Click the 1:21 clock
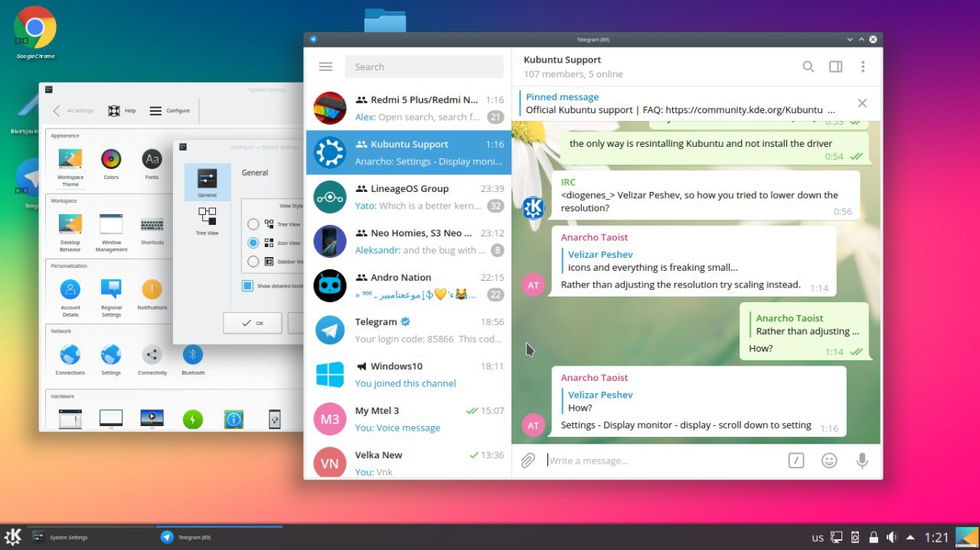980x550 pixels. click(936, 538)
